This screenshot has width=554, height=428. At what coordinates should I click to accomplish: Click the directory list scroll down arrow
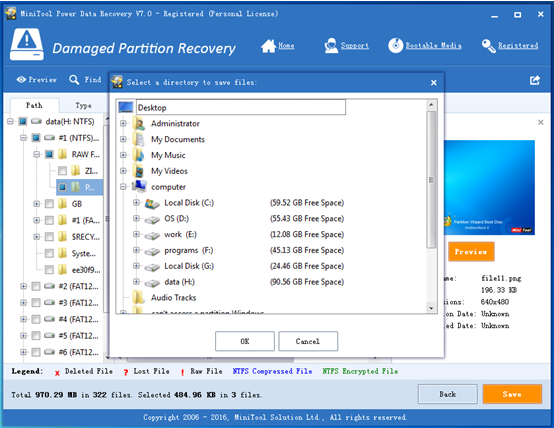coord(431,308)
